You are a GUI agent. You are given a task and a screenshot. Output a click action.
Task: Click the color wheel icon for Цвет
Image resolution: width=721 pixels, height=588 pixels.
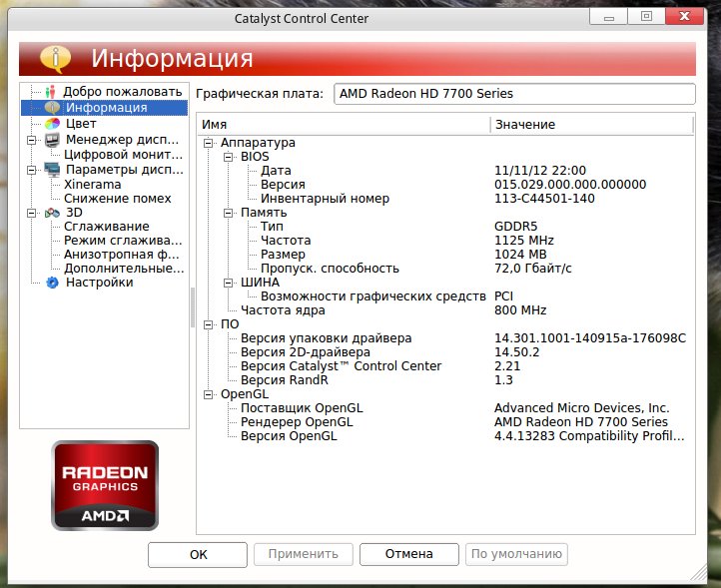52,124
